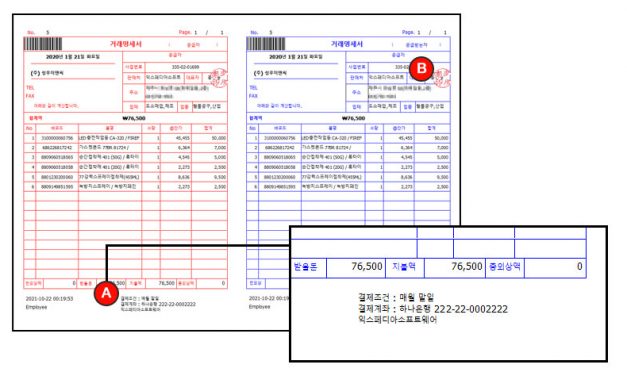627x376 pixels.
Task: Click 지불액 value 76,500 at red invoice bottom
Action: coord(166,283)
